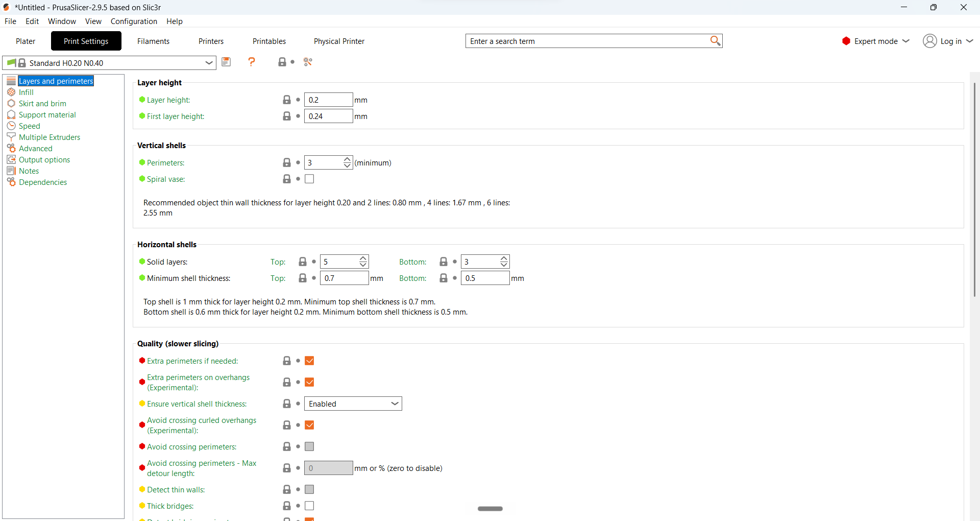
Task: Click the horizontal scrollbar thumb at bottom
Action: pyautogui.click(x=490, y=508)
